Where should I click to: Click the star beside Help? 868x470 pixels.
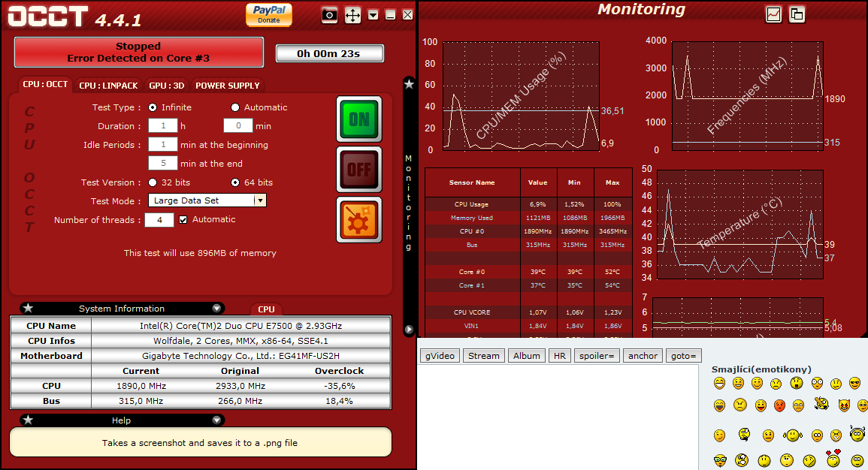point(29,420)
